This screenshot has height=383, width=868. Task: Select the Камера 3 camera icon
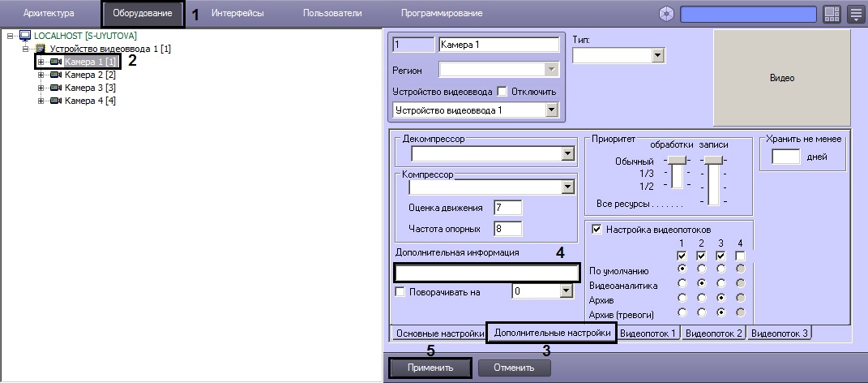(56, 88)
